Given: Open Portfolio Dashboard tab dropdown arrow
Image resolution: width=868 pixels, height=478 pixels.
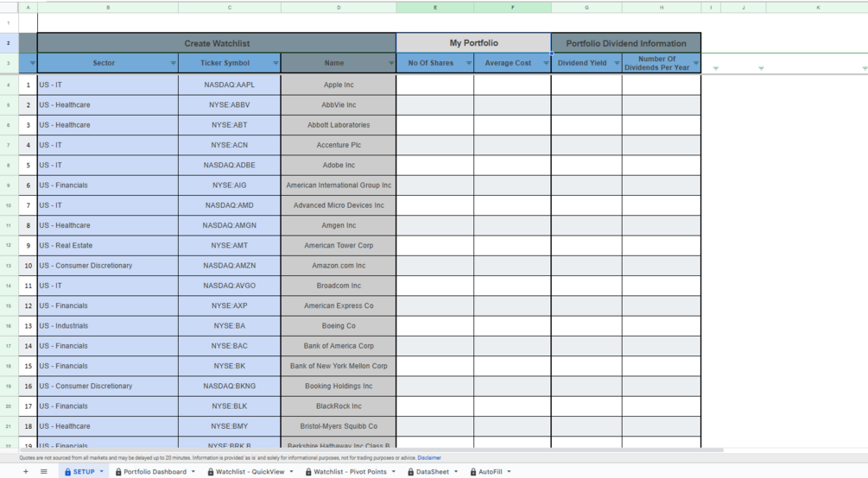Looking at the screenshot, I should pyautogui.click(x=193, y=471).
